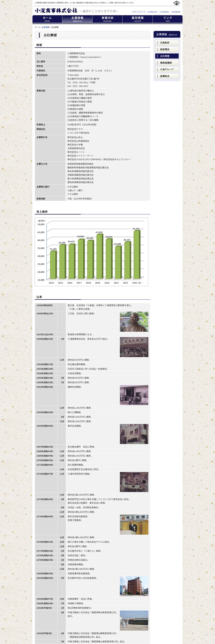
Task: Click the 2014 bar labeled 32,280
Action: [53, 265]
